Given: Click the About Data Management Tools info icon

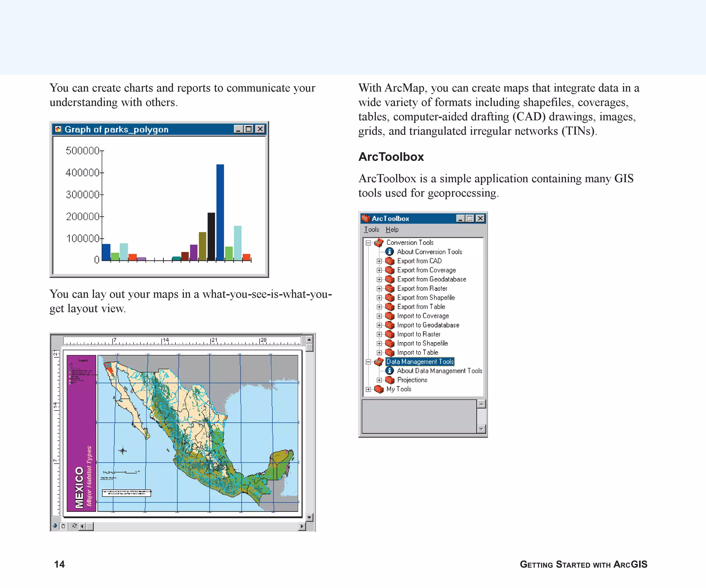Looking at the screenshot, I should coord(390,371).
